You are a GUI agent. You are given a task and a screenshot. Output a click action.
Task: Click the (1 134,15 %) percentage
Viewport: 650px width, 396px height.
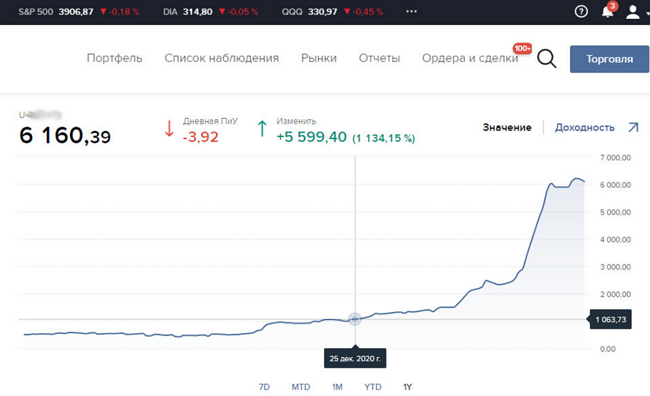tap(383, 138)
